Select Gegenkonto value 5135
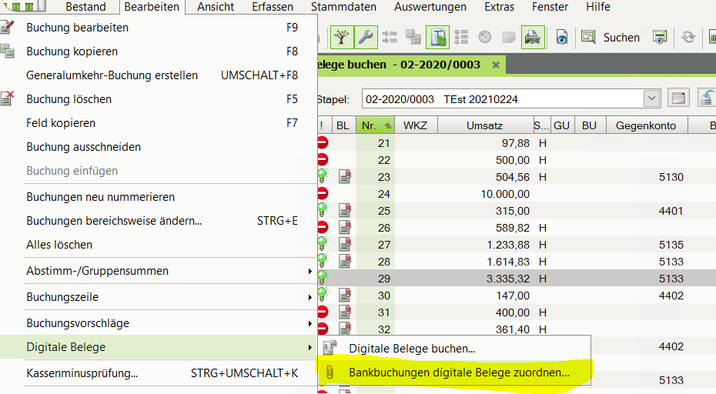Image resolution: width=716 pixels, height=394 pixels. pos(671,245)
